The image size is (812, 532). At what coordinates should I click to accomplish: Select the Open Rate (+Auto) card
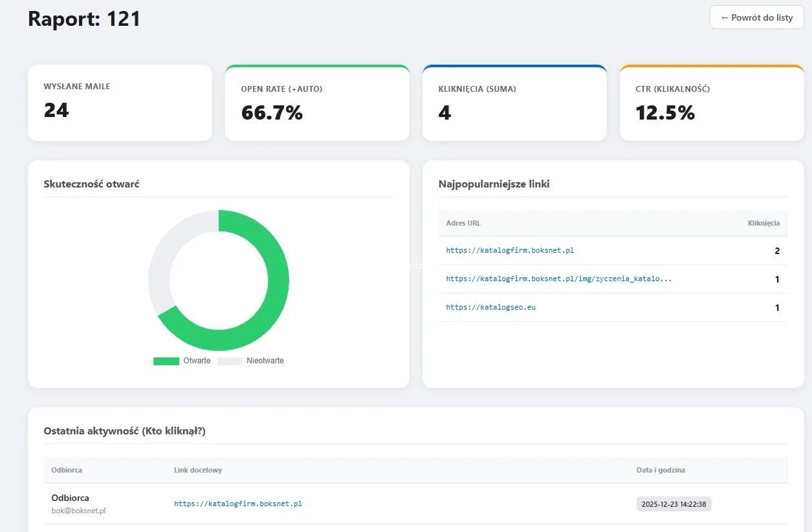tap(317, 103)
